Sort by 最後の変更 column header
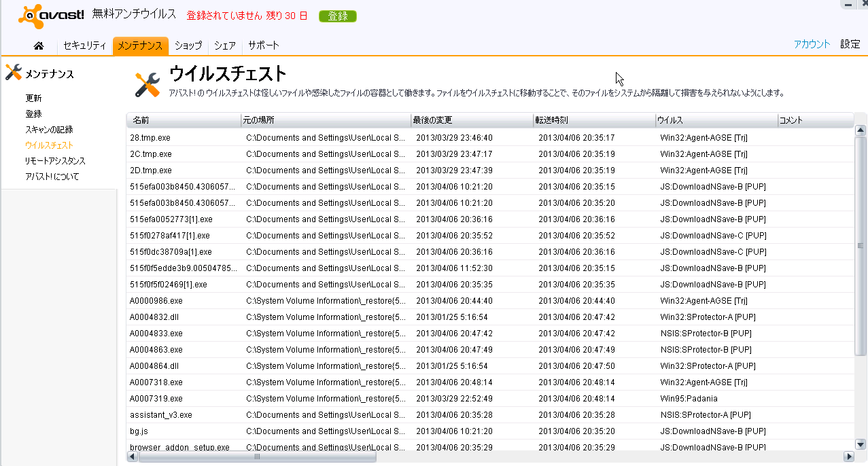The width and height of the screenshot is (868, 466). tap(472, 120)
